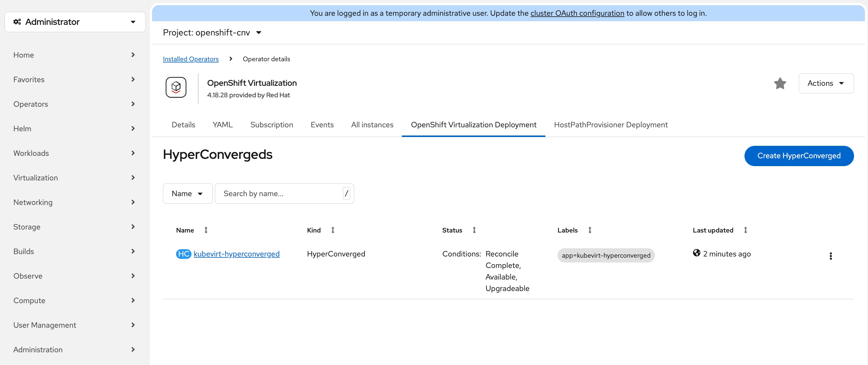Viewport: 868px width, 365px height.
Task: Click the HyperConverged kind cell text
Action: (x=336, y=254)
